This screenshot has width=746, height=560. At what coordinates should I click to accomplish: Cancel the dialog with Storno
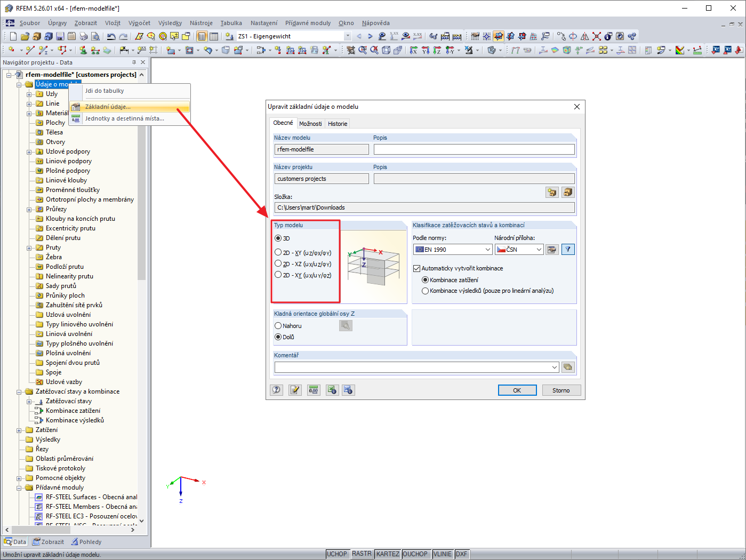[561, 390]
